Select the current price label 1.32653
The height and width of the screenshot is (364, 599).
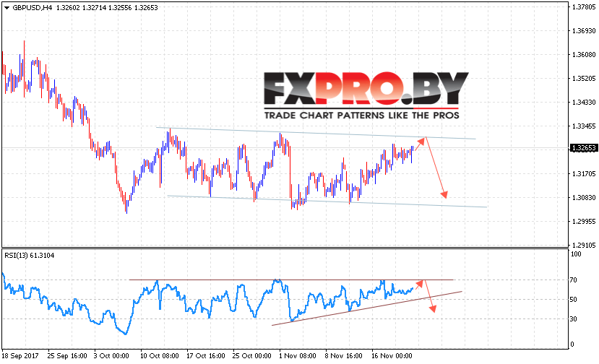583,148
